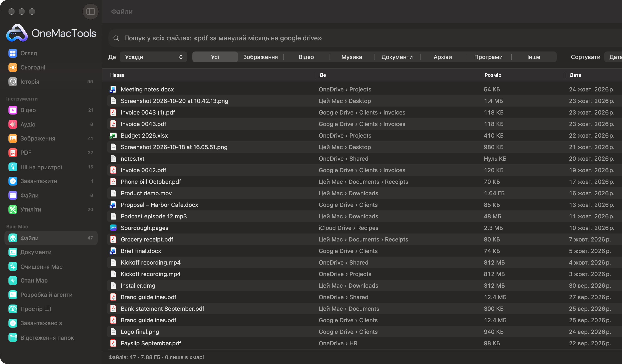Open the Утиліти tools icon
The width and height of the screenshot is (622, 364).
(x=13, y=209)
